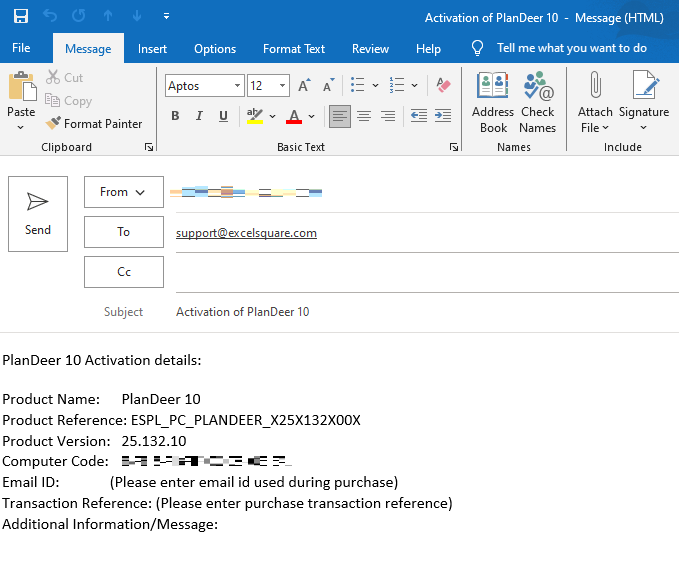The height and width of the screenshot is (564, 679).
Task: Click the Send button
Action: coord(38,213)
